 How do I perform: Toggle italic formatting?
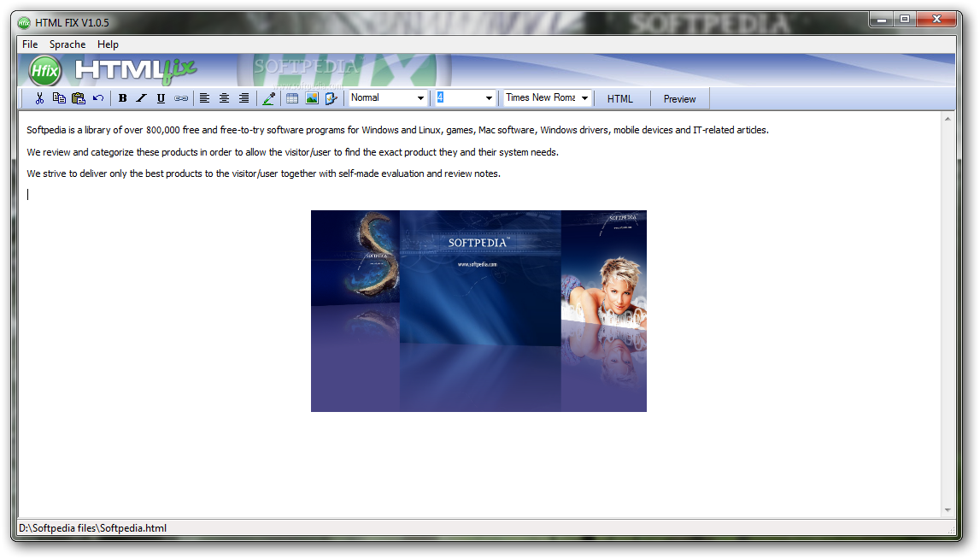click(x=142, y=98)
